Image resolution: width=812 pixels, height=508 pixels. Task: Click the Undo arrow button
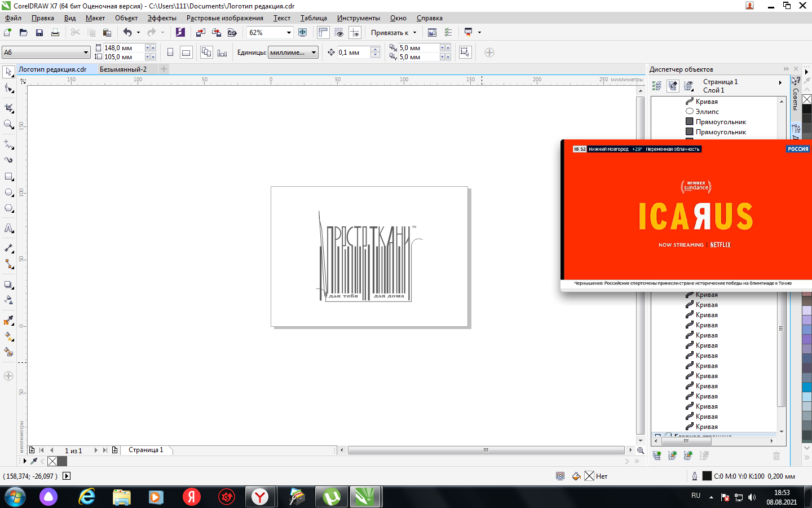click(127, 32)
